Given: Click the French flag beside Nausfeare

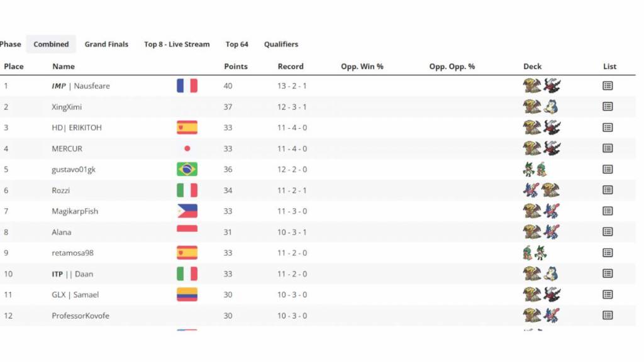Looking at the screenshot, I should tap(187, 85).
